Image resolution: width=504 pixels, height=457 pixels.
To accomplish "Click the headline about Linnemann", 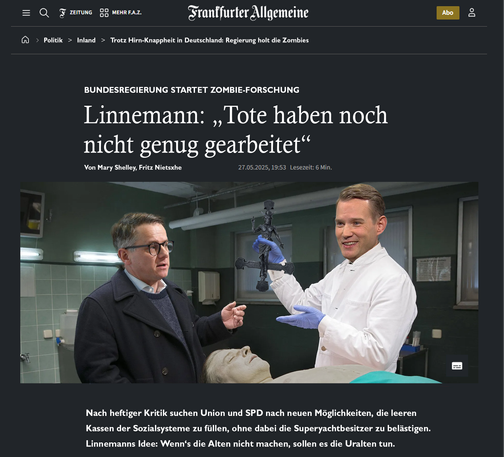I will tap(236, 130).
